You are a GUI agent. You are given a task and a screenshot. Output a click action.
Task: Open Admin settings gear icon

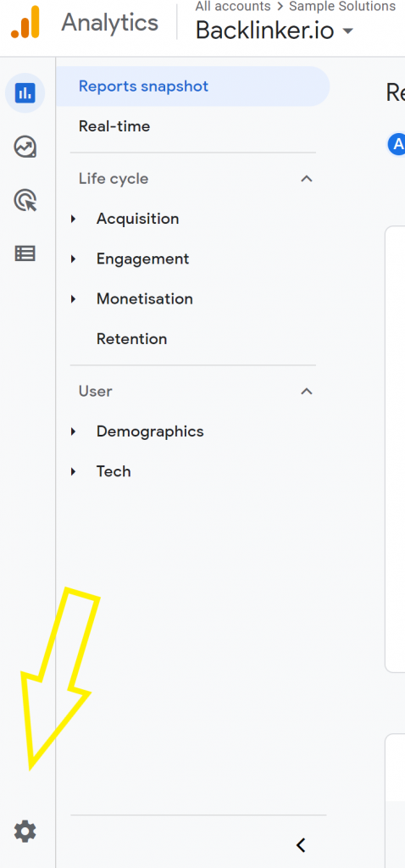[25, 831]
